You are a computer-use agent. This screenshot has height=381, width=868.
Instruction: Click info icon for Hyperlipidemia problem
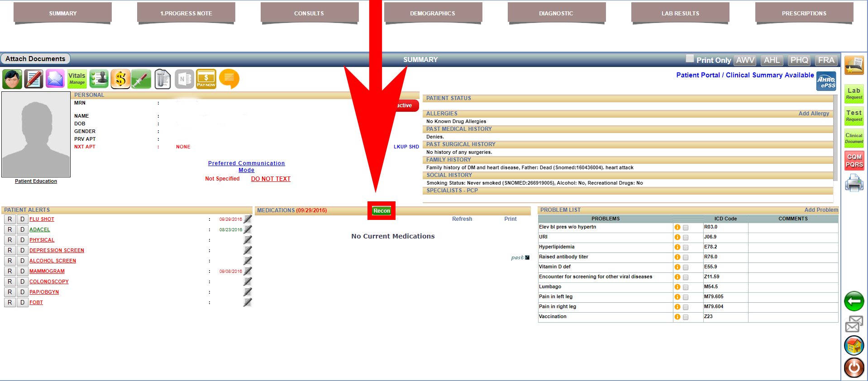[677, 247]
